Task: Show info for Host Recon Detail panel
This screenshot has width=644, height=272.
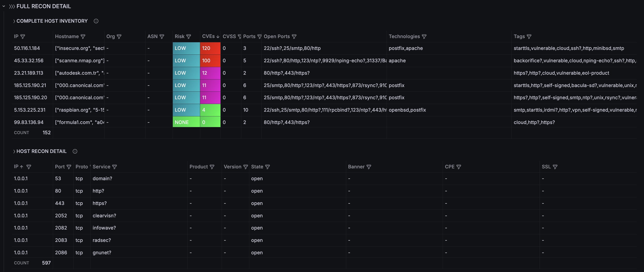Action: 75,151
